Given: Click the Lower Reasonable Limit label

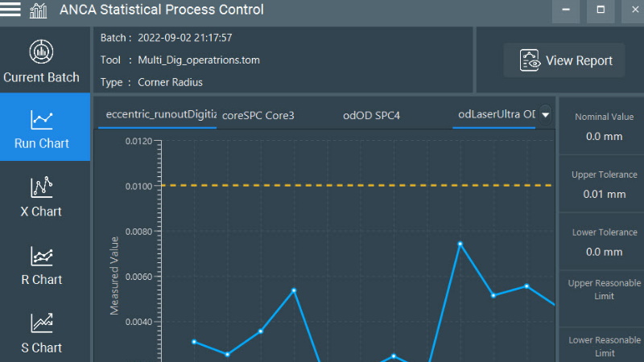Looking at the screenshot, I should 605,347.
